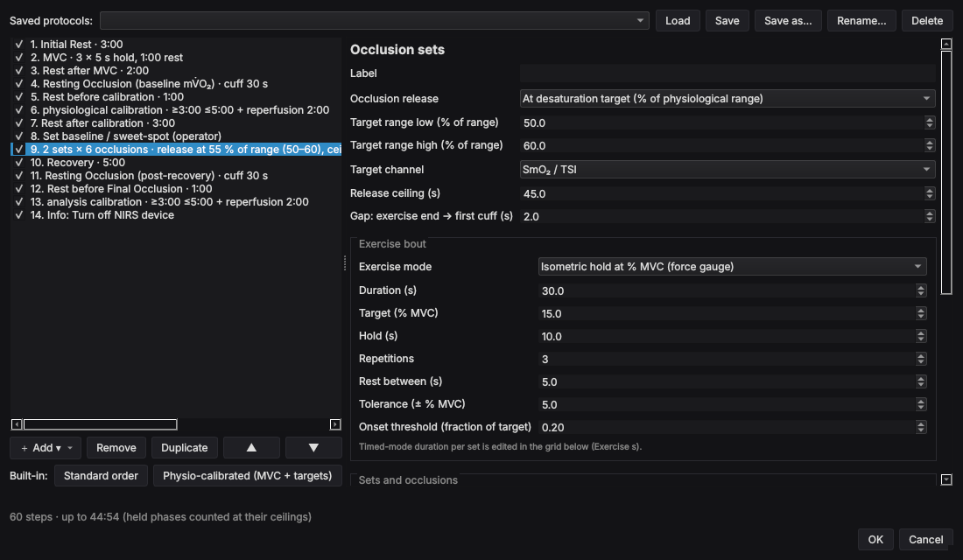Disable step 13 analysis calibration

pos(19,202)
